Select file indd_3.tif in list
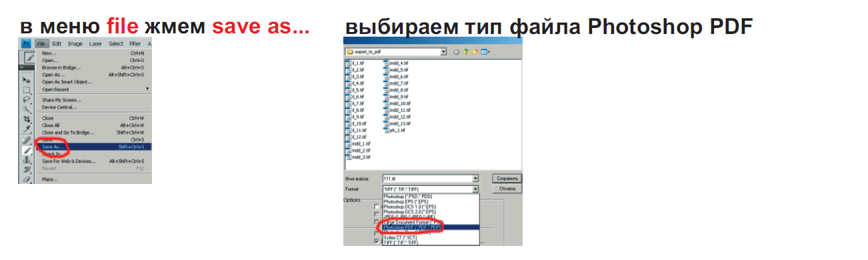 pos(358,157)
